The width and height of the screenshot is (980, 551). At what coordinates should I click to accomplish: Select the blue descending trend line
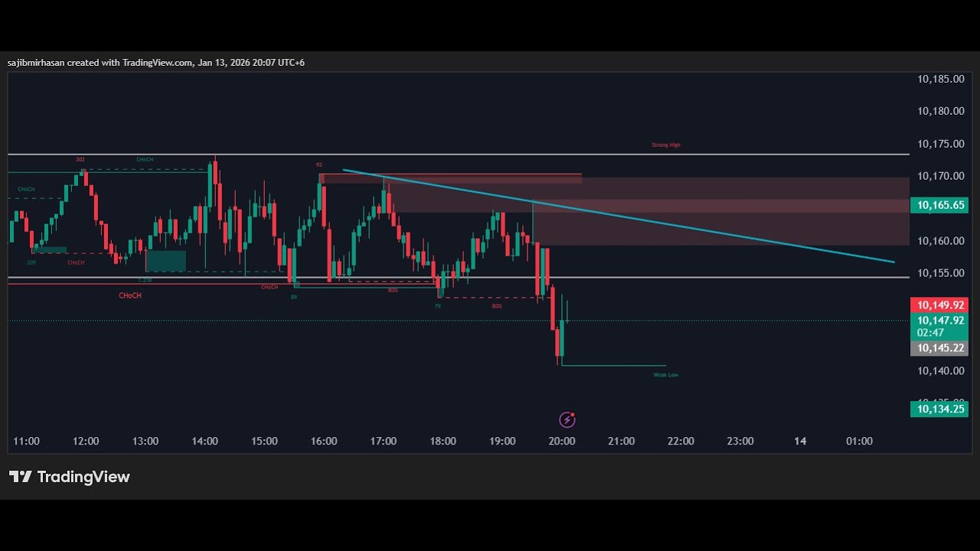coord(619,216)
